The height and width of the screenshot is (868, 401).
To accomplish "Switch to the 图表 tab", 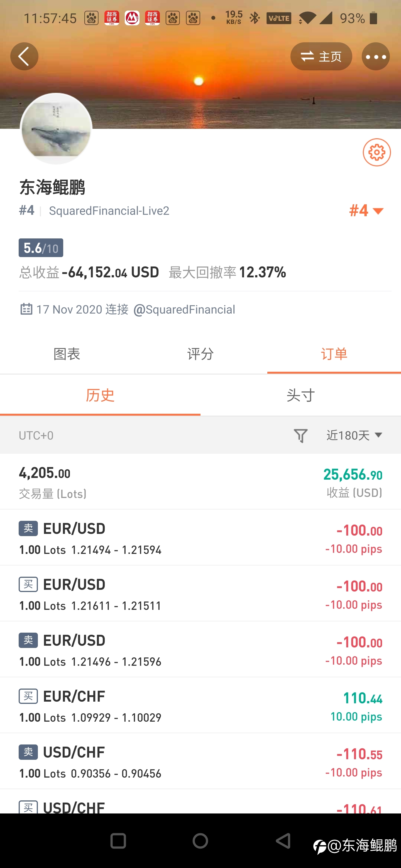I will tap(67, 354).
